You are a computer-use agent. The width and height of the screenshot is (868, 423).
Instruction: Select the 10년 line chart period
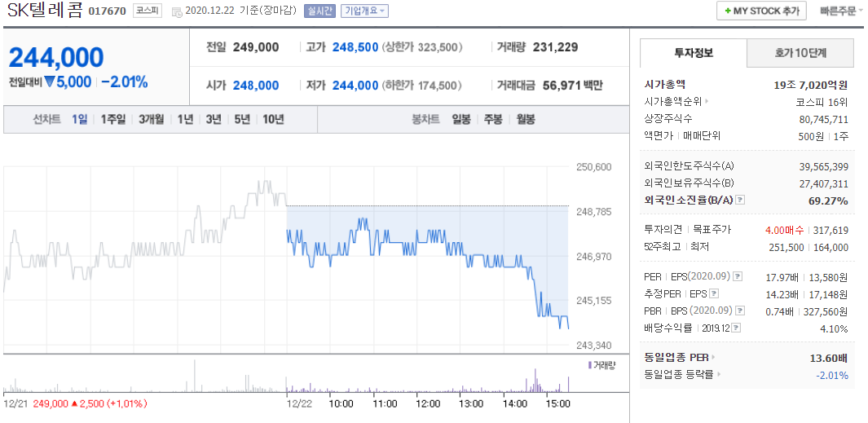[274, 119]
